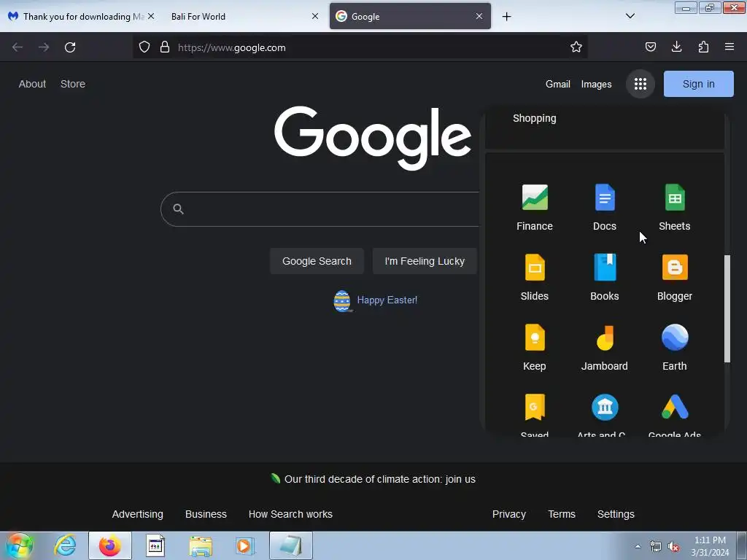The width and height of the screenshot is (747, 560).
Task: Open the taskbar clock and date
Action: (710, 546)
